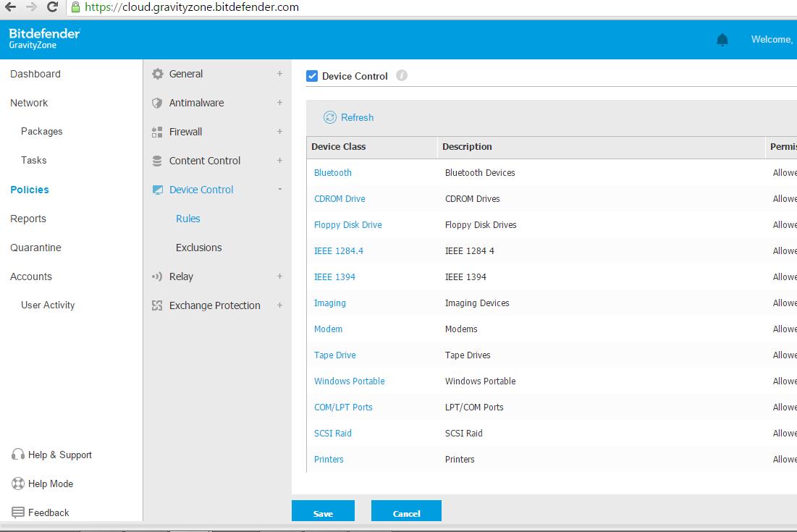Click the Bitdefender GravityZone logo
This screenshot has height=532, width=797.
click(x=45, y=38)
